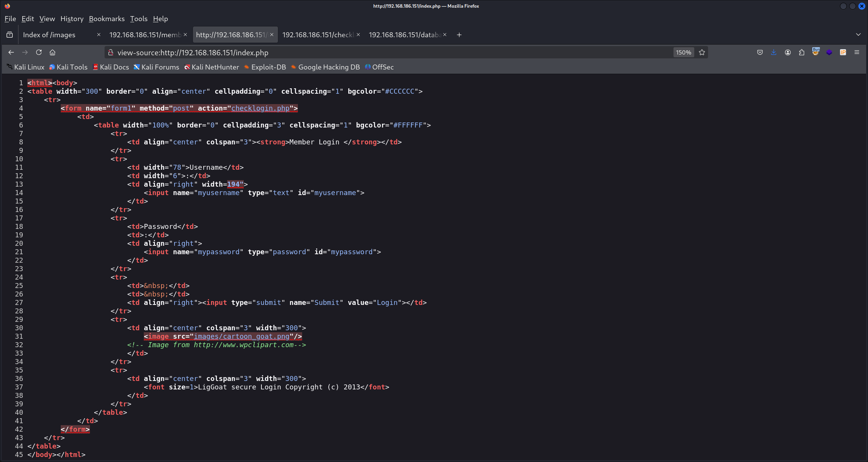Open the Burp proxy extension icon
The image size is (868, 462).
click(815, 51)
